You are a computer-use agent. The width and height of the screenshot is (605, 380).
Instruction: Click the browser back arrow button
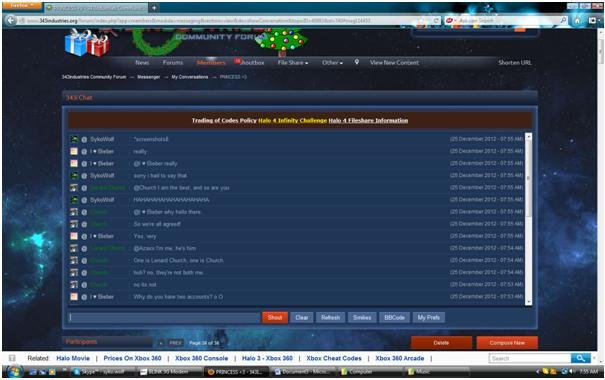(x=11, y=20)
